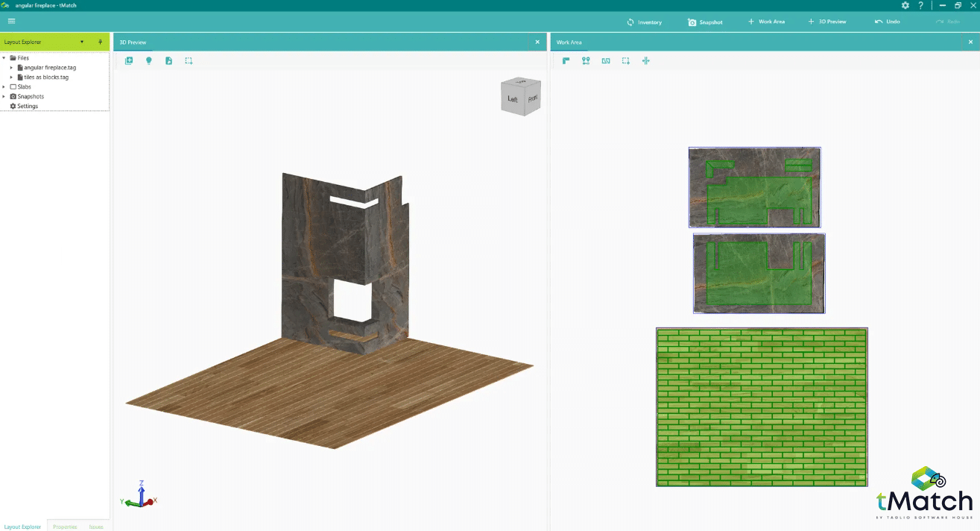Click the add-snapshot icon in 3D Preview toolbar

point(129,60)
